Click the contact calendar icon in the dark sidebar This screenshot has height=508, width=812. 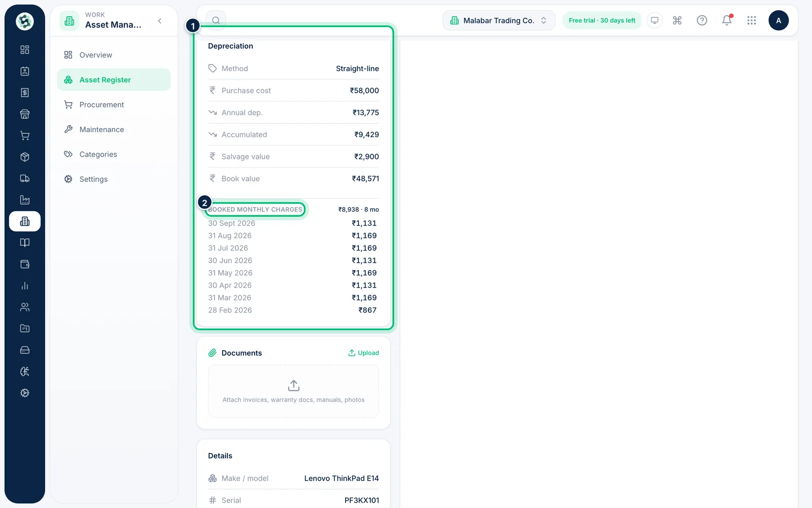click(24, 71)
